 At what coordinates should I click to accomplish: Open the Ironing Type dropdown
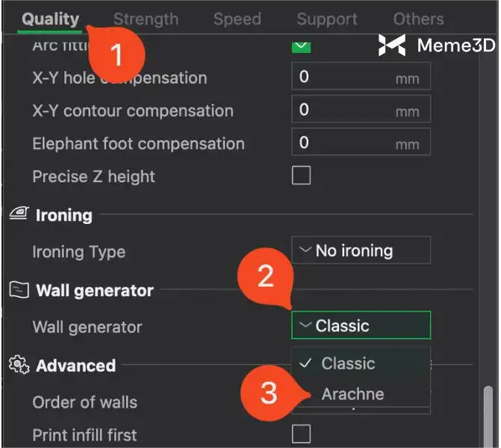[361, 251]
